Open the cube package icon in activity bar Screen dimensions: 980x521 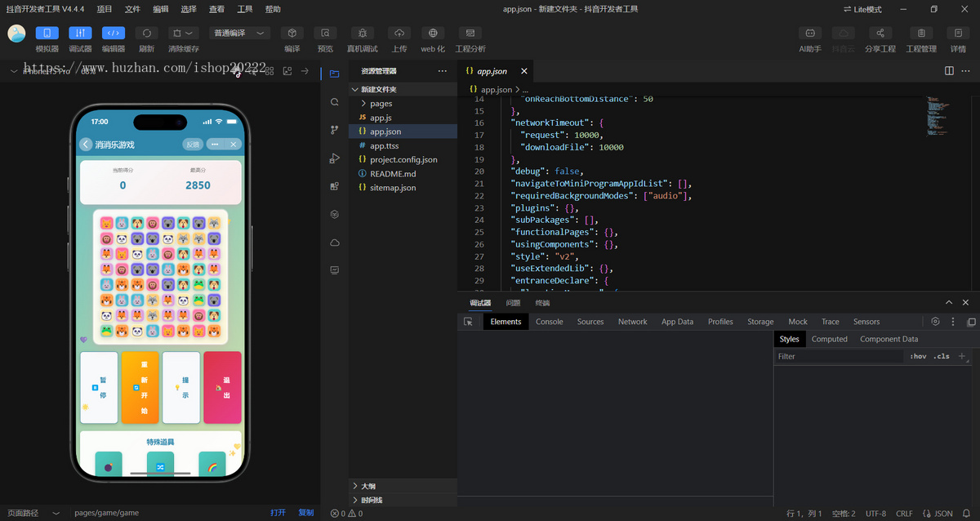[334, 214]
